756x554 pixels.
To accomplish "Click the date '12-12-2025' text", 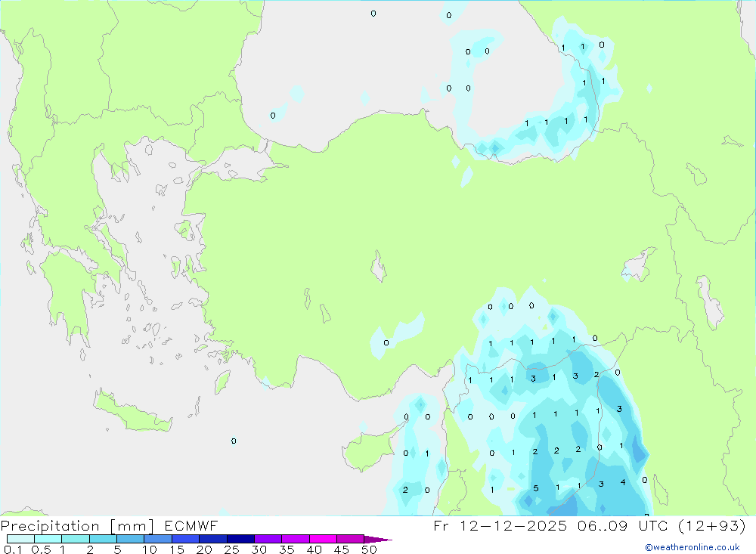I will coord(513,525).
